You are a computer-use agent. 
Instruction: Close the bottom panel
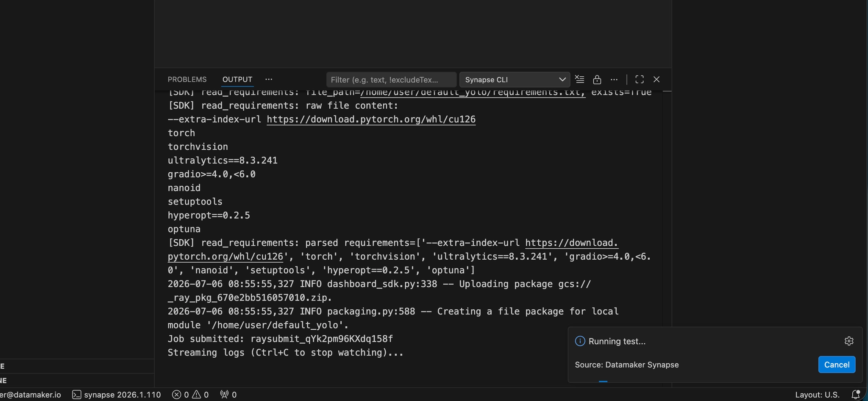[657, 79]
